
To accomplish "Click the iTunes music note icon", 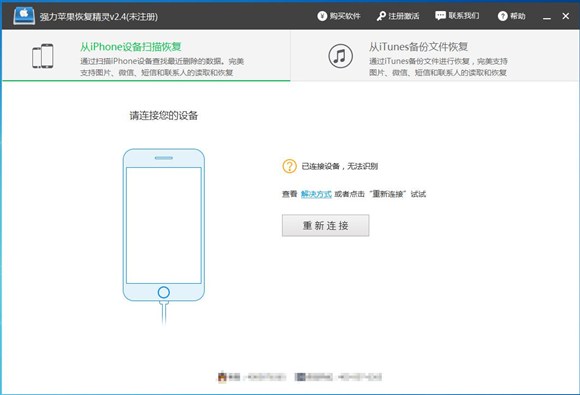I will coord(340,56).
